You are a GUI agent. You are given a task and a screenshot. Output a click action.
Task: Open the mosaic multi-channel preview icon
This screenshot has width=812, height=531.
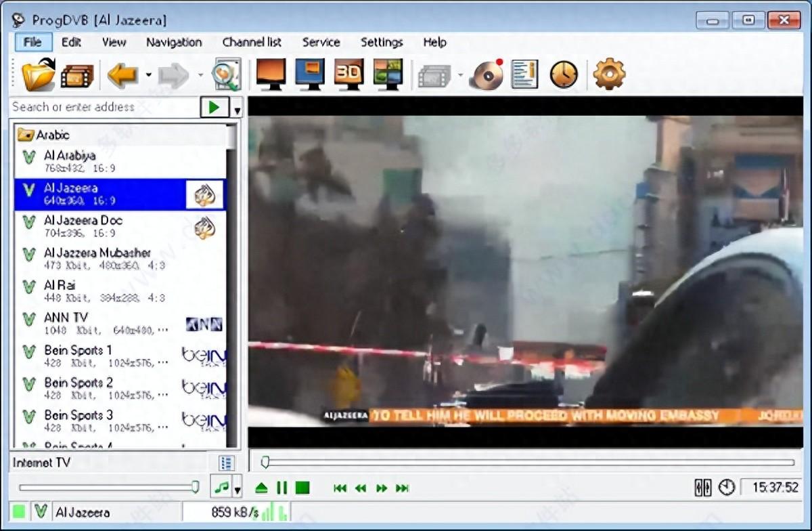coord(388,75)
